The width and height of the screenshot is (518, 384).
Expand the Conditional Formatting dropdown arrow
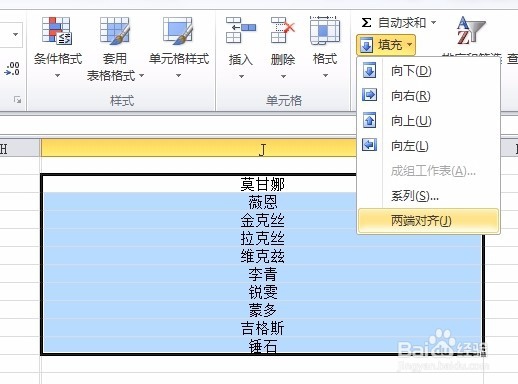(x=58, y=76)
